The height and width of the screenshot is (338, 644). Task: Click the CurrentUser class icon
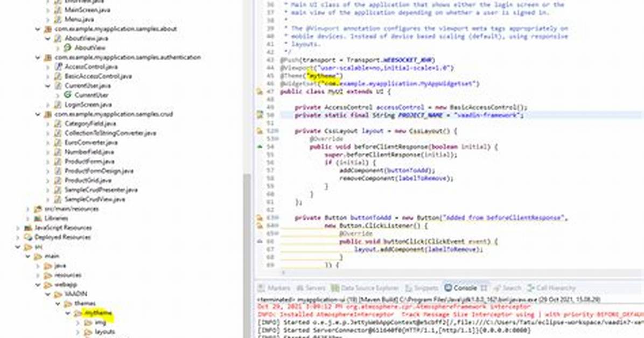[x=67, y=95]
